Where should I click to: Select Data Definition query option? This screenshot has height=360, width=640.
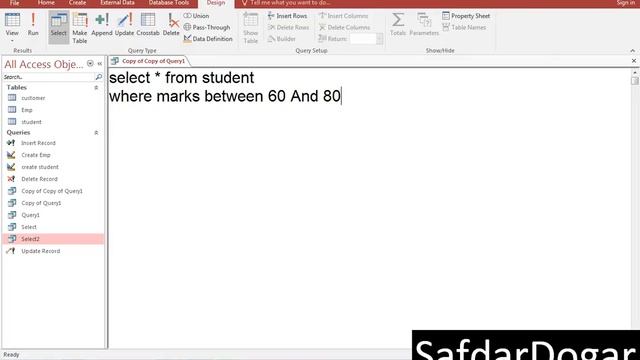tap(208, 39)
